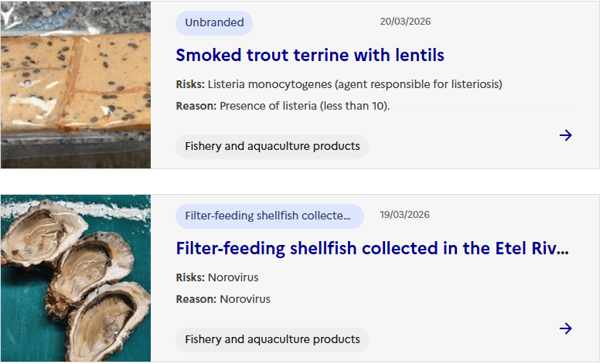This screenshot has height=364, width=603.
Task: Click the 'Listeria monocytogenes' risk description text
Action: pyautogui.click(x=355, y=84)
